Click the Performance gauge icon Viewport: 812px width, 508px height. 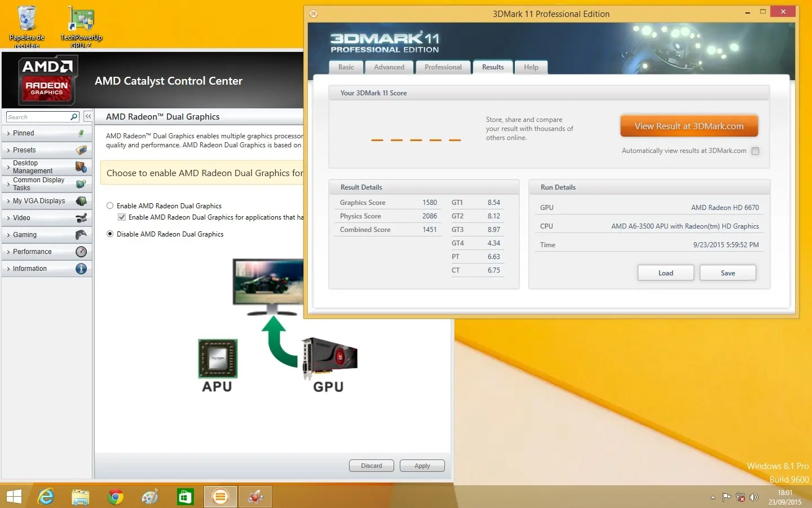(81, 252)
